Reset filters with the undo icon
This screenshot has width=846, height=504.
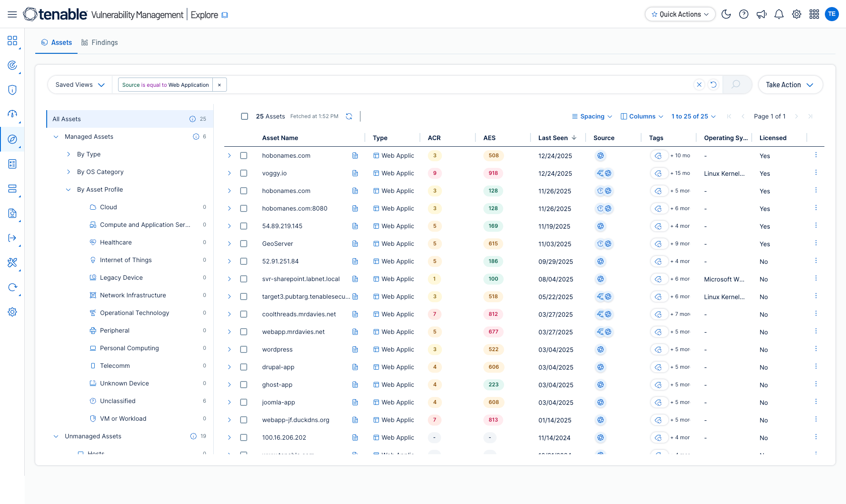pos(713,85)
